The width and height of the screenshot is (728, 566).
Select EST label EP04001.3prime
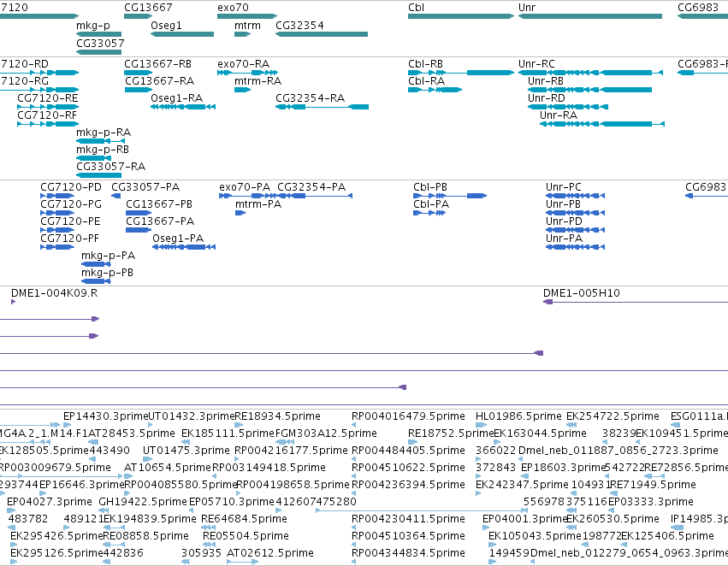(524, 519)
